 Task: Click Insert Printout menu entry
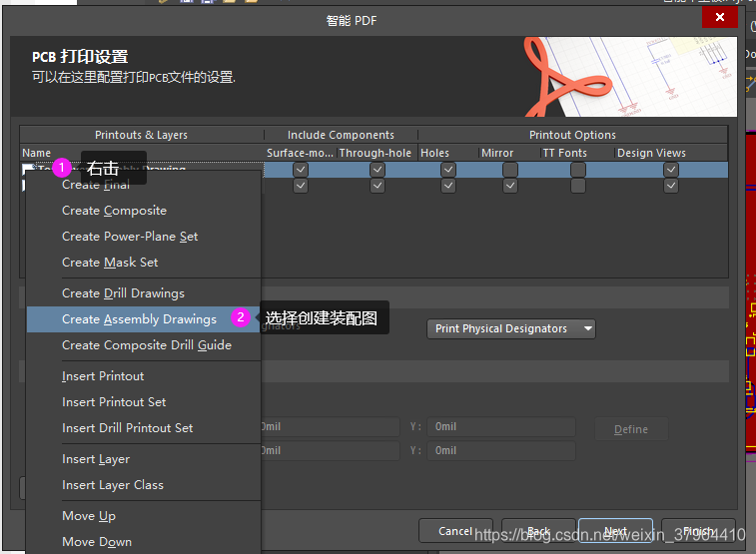[x=144, y=376]
